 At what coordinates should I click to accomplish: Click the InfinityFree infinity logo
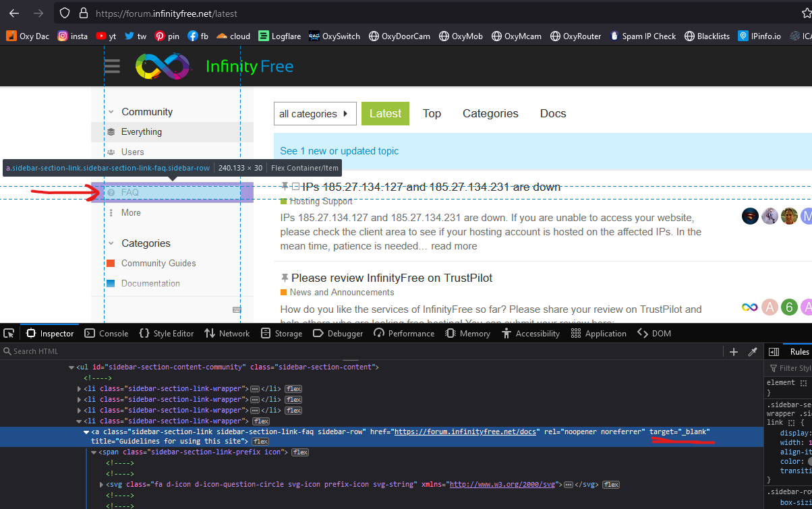click(164, 66)
